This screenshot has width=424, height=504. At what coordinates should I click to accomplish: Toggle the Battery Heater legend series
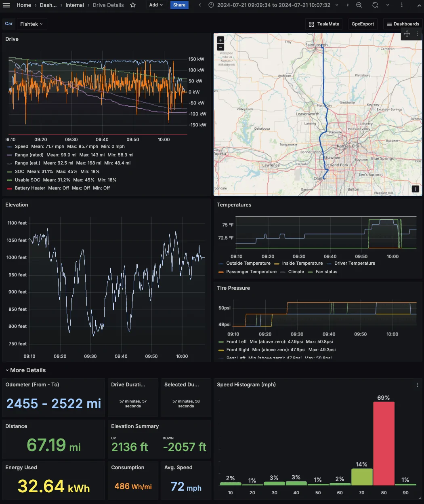(x=30, y=188)
